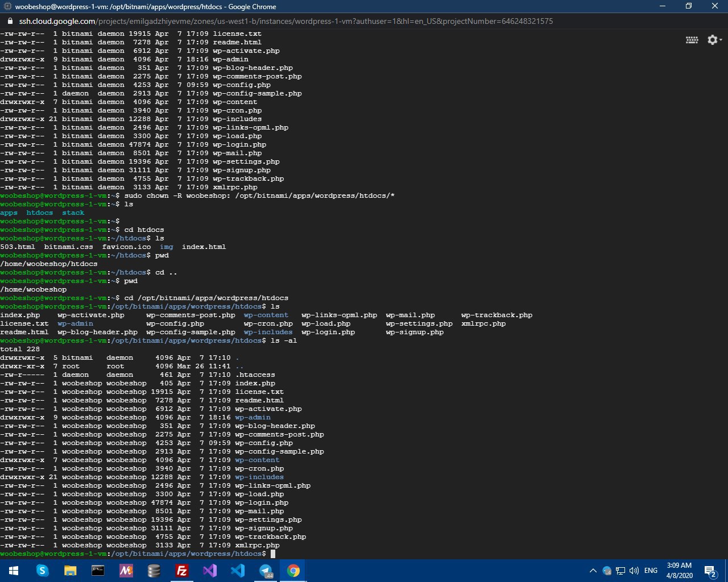Click 'xmlrpc.php' in the multi-column ls output
728x582 pixels.
(483, 323)
